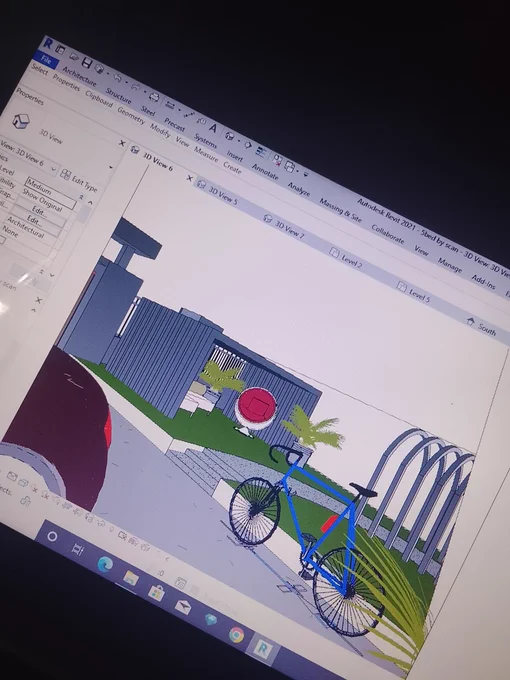Save the project with the floppy disk icon
This screenshot has height=680, width=510.
tap(87, 63)
